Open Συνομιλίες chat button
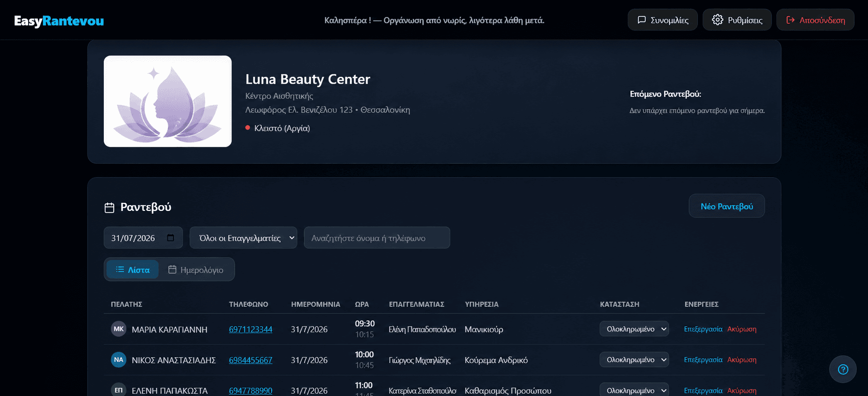Viewport: 868px width, 396px height. click(662, 20)
